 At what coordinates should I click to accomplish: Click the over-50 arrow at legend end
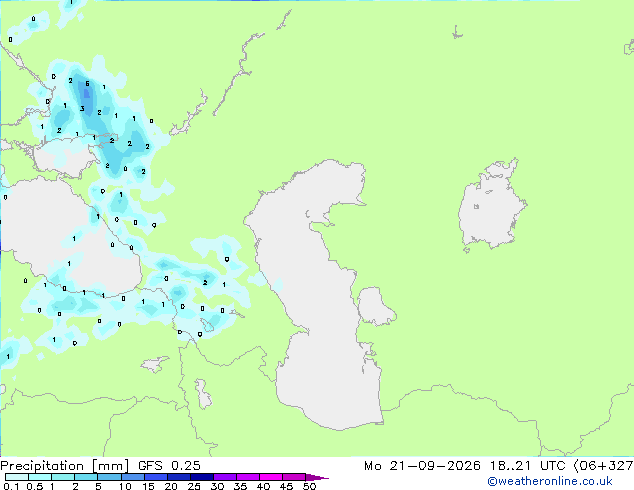(317, 477)
